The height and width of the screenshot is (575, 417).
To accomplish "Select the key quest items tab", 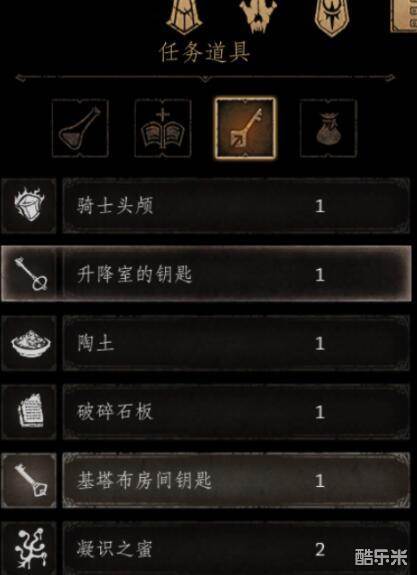I will (x=245, y=128).
